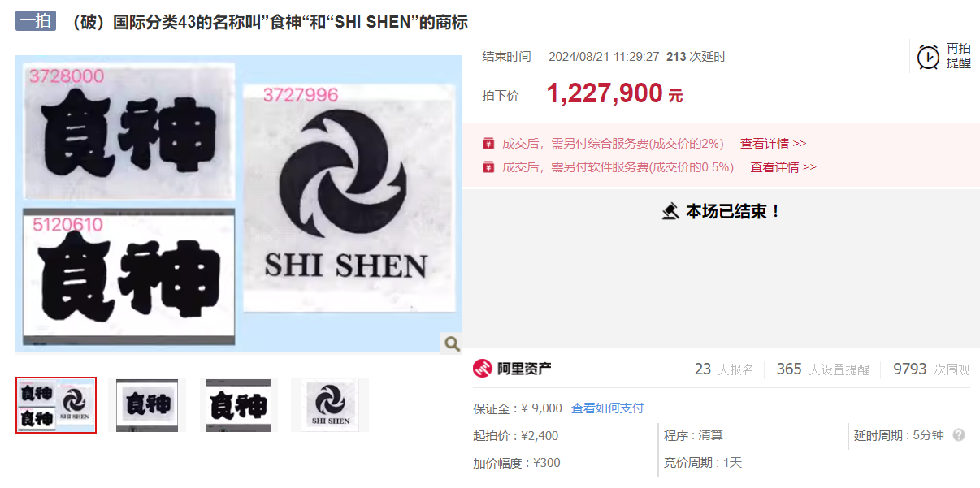Select the SHI SHEN logo thumbnail
The height and width of the screenshot is (488, 980).
330,405
